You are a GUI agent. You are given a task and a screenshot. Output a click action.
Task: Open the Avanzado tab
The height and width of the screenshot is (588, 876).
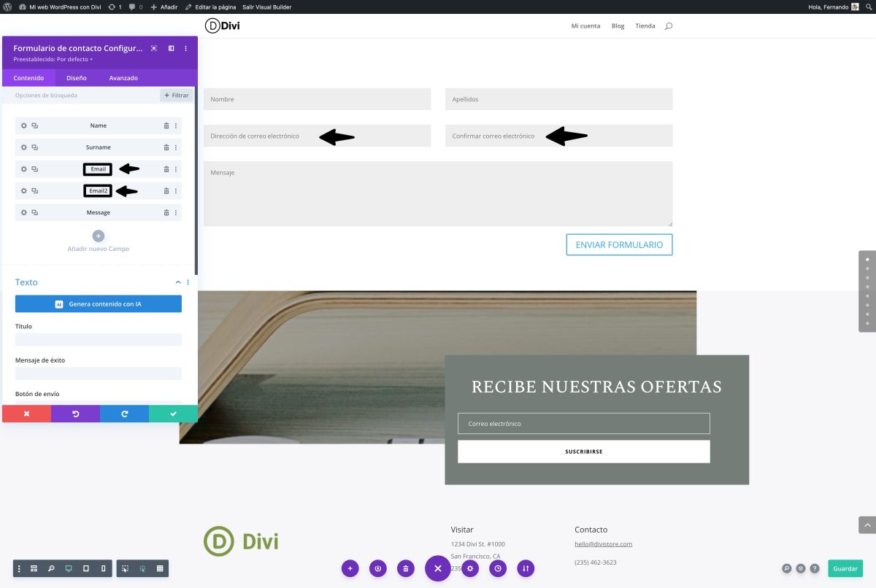coord(123,77)
